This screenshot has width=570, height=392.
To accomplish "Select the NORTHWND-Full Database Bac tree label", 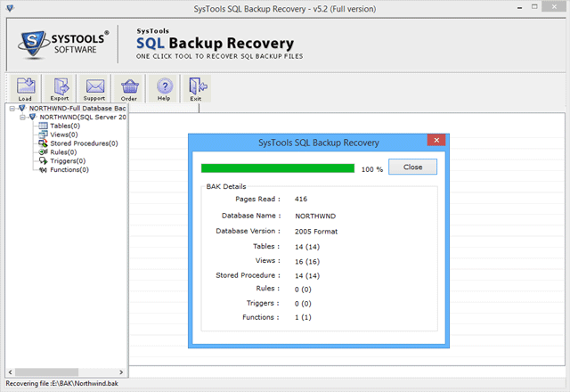I will [x=77, y=109].
